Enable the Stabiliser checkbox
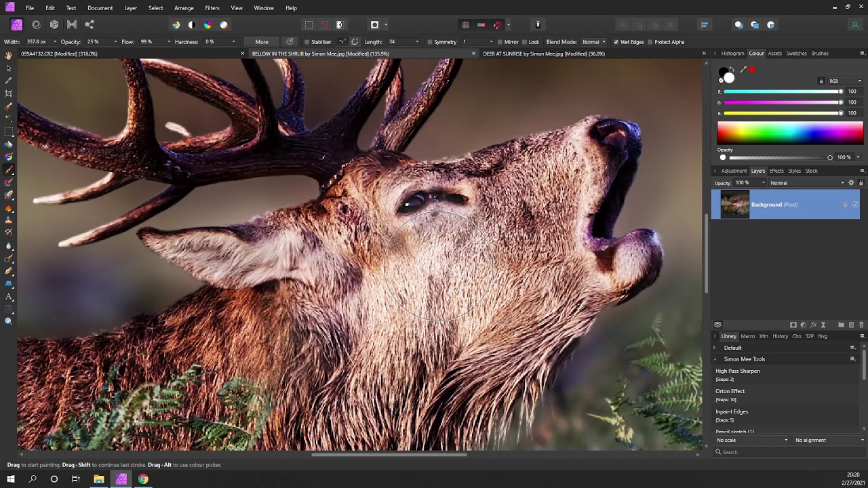 point(307,42)
